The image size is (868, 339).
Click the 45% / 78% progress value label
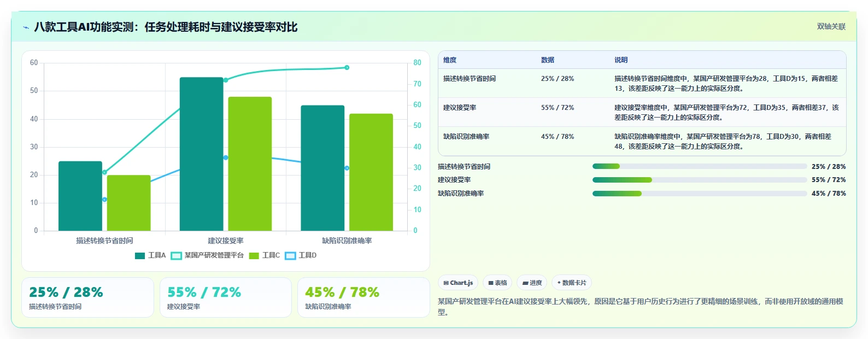(829, 194)
